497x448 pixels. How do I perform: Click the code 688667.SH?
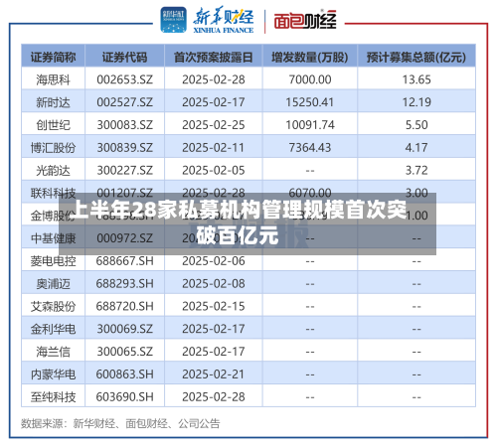[125, 261]
